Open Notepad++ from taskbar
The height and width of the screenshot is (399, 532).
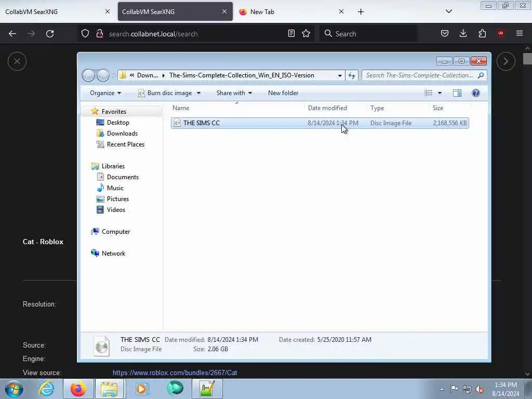coord(207,389)
